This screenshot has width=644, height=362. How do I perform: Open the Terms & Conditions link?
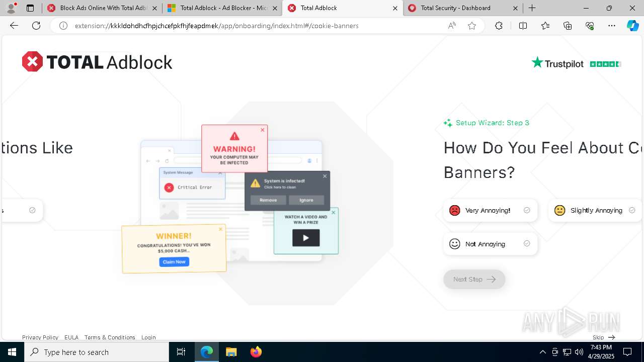pyautogui.click(x=110, y=337)
